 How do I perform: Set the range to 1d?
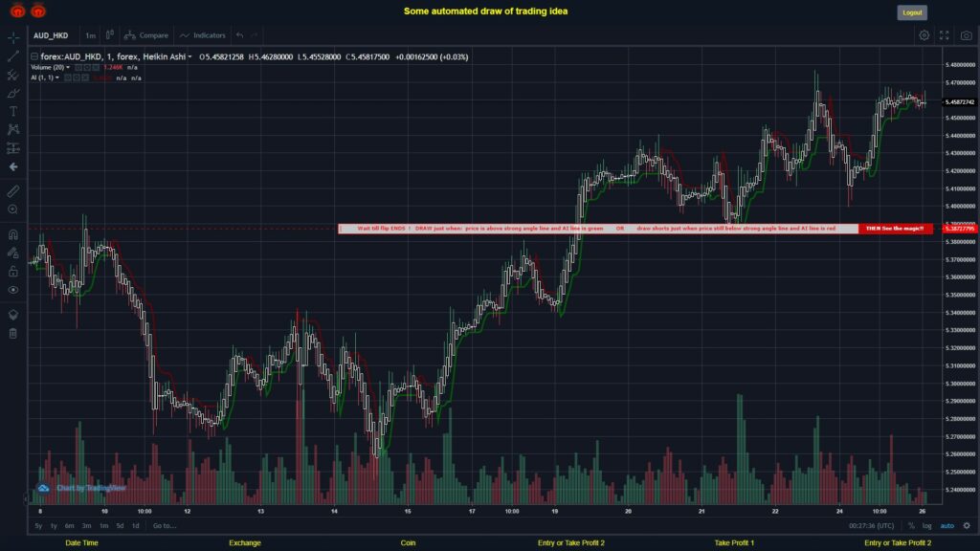pos(135,526)
